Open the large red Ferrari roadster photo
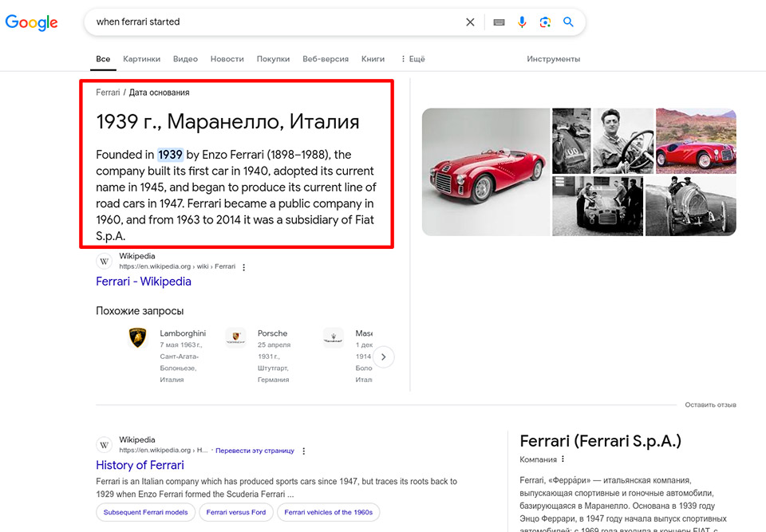The width and height of the screenshot is (766, 532). tap(486, 172)
